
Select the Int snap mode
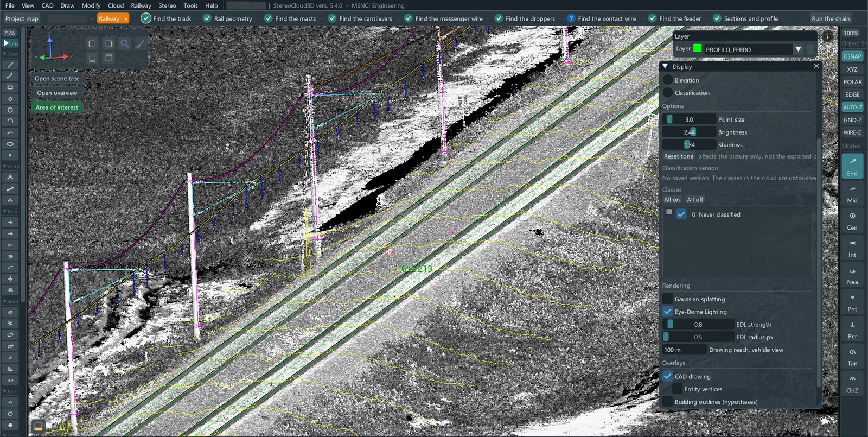pyautogui.click(x=852, y=248)
